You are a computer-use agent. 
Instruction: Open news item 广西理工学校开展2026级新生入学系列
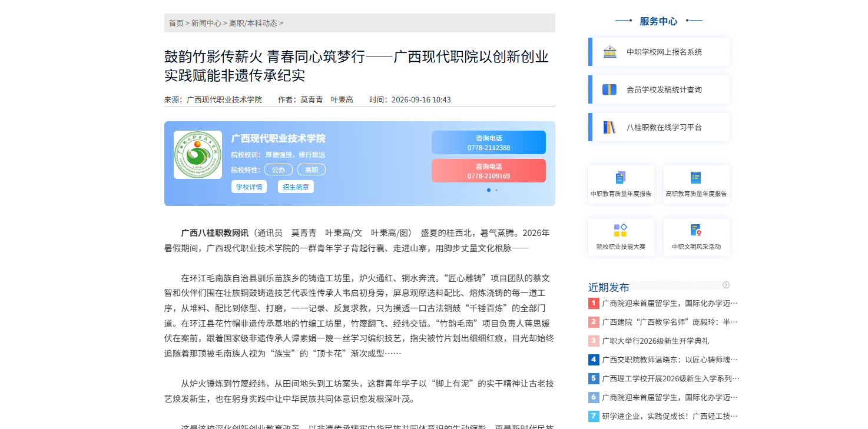point(671,378)
